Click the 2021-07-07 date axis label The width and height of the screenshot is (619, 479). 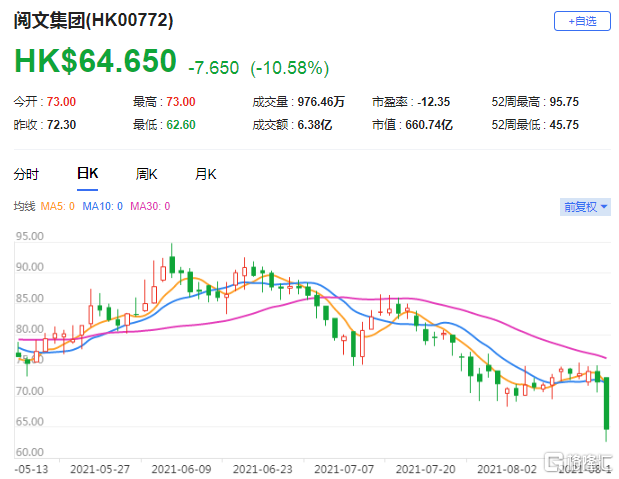click(x=344, y=469)
